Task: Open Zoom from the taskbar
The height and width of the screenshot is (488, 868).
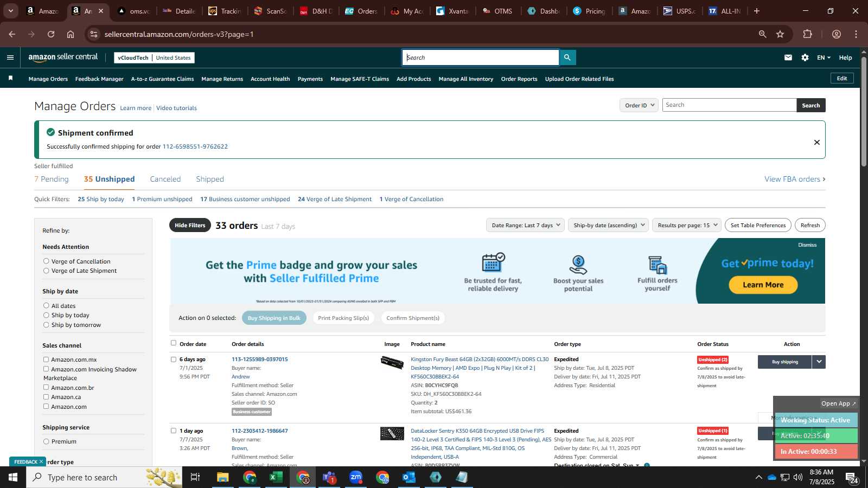Action: [x=356, y=477]
